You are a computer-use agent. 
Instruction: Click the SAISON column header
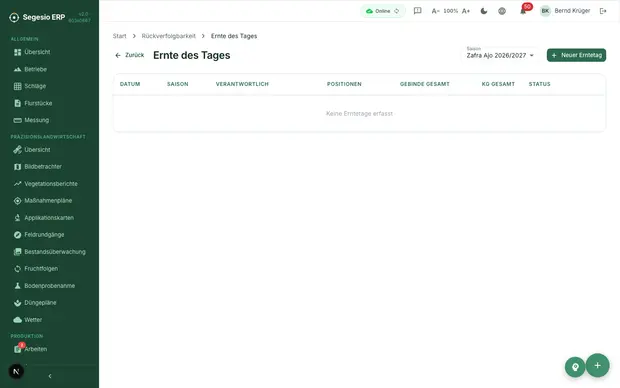click(178, 84)
